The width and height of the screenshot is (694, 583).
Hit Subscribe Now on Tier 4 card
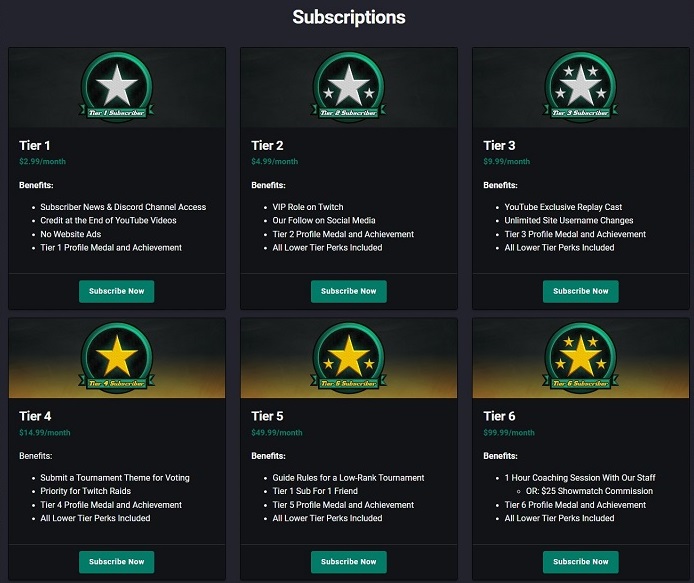pos(117,561)
